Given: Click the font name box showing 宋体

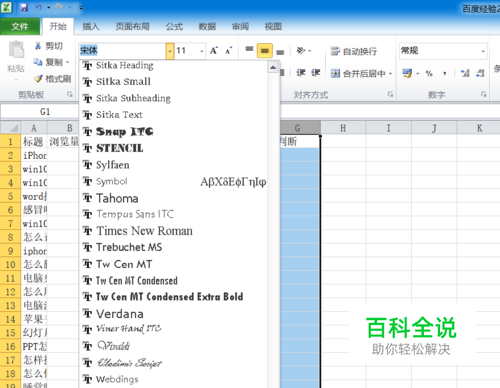Looking at the screenshot, I should 122,51.
